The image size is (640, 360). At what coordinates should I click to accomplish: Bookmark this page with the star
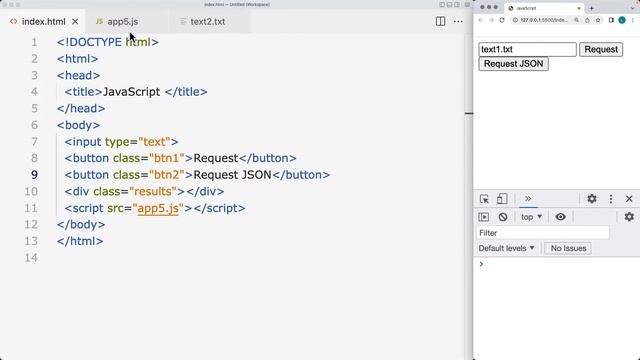tap(598, 20)
